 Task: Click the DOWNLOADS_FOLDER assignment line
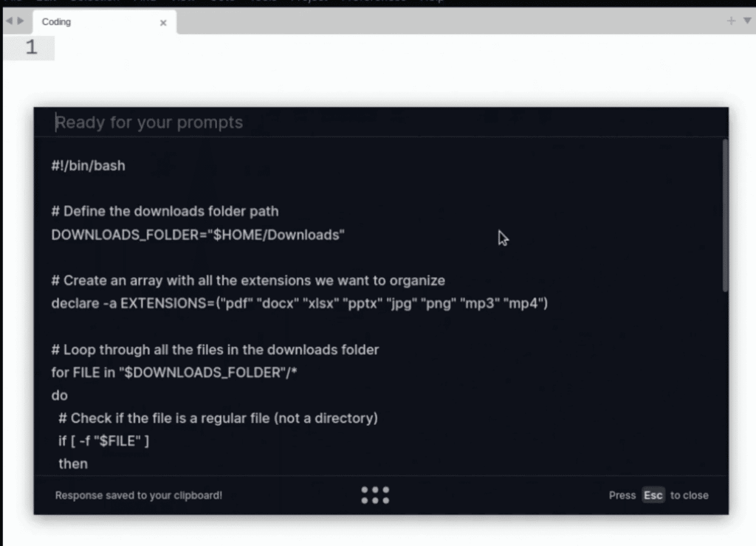[198, 235]
